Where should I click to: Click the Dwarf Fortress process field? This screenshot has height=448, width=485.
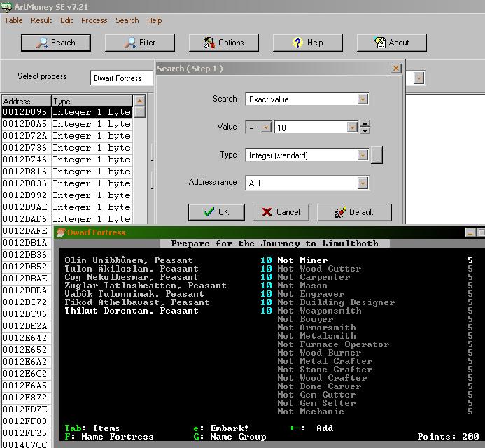click(x=122, y=78)
